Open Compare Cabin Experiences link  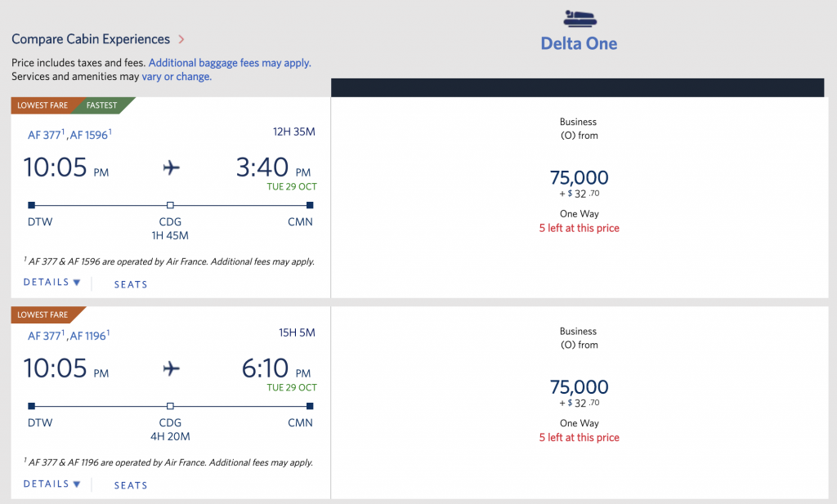tap(91, 39)
